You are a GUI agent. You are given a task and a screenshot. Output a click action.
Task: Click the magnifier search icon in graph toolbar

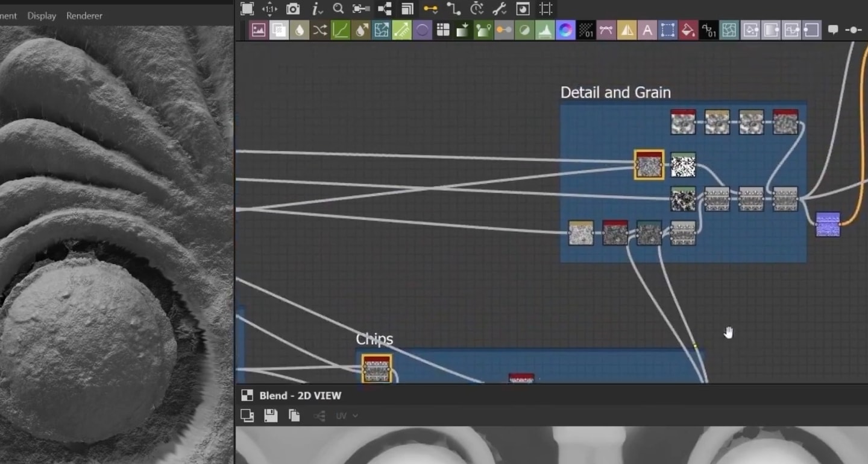coord(338,8)
